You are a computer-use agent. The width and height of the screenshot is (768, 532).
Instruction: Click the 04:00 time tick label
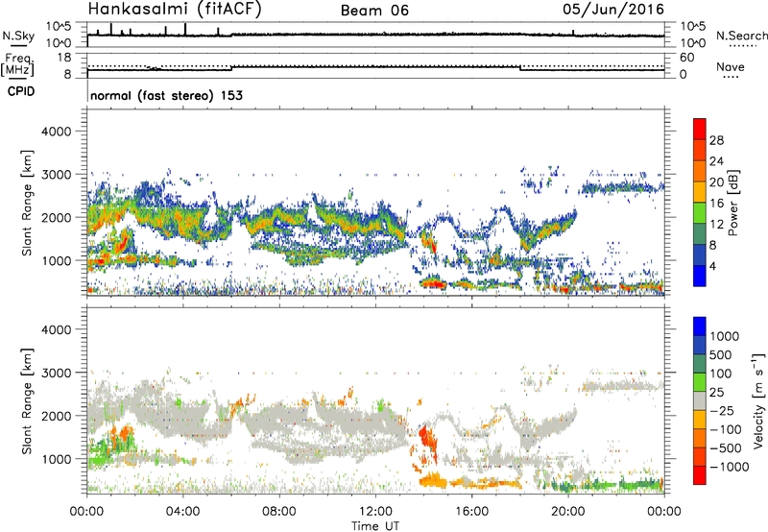tap(182, 512)
